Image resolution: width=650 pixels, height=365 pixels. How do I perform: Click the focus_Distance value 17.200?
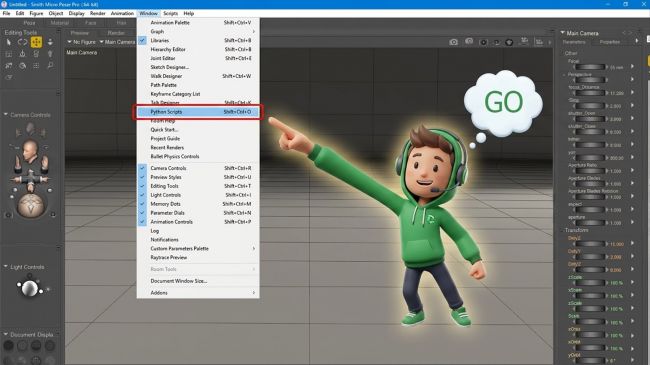pyautogui.click(x=617, y=93)
